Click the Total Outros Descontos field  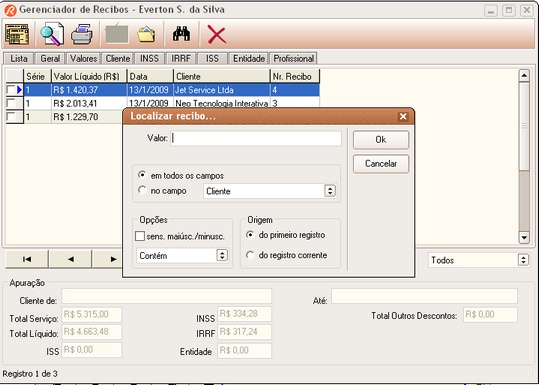coord(490,315)
